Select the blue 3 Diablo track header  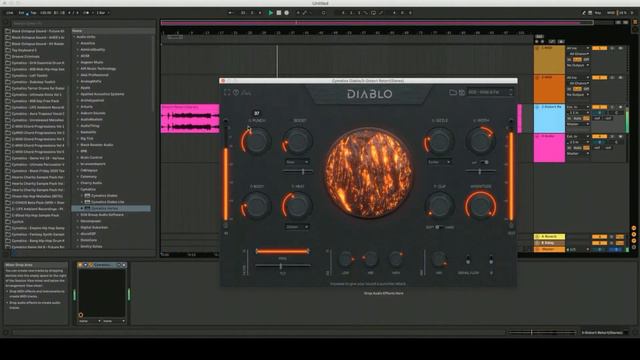[549, 118]
